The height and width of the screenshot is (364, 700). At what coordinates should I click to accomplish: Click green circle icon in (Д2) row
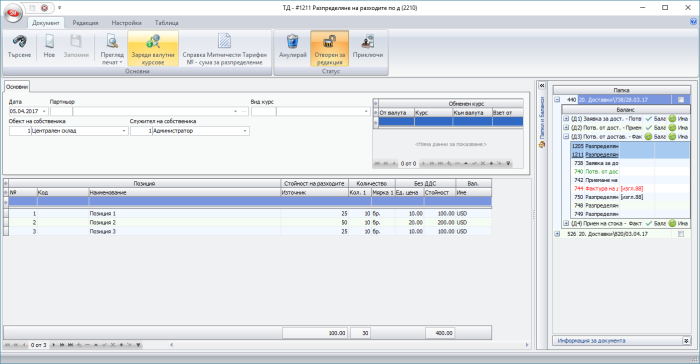(672, 128)
